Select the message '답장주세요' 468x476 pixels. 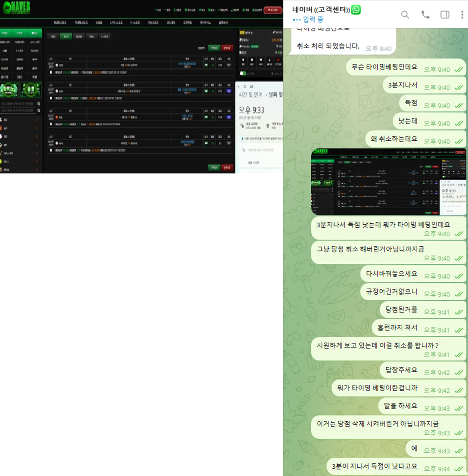[x=423, y=370]
